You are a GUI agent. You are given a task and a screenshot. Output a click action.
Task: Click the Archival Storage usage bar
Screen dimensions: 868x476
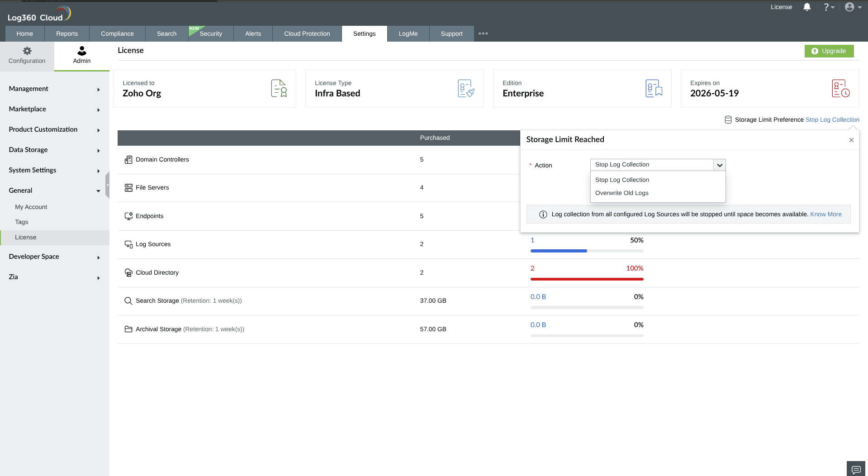(x=587, y=336)
